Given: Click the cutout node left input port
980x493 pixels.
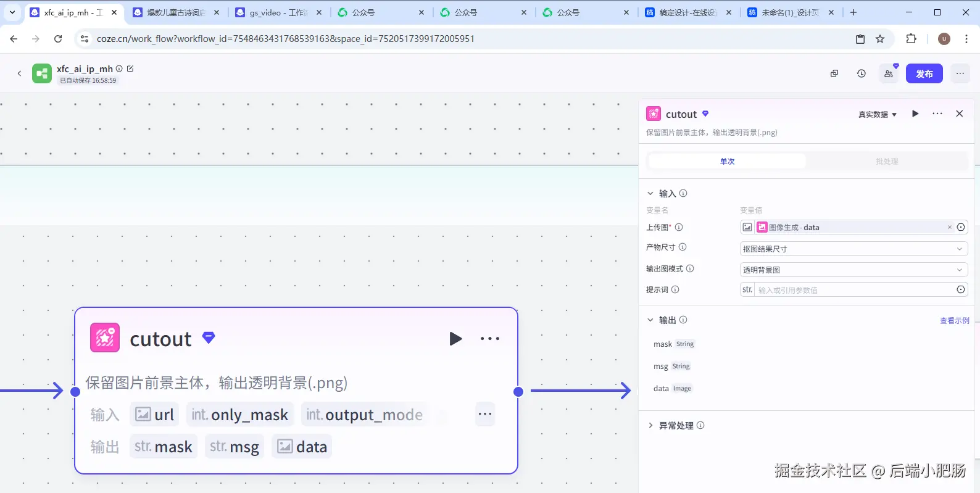Looking at the screenshot, I should click(x=75, y=391).
